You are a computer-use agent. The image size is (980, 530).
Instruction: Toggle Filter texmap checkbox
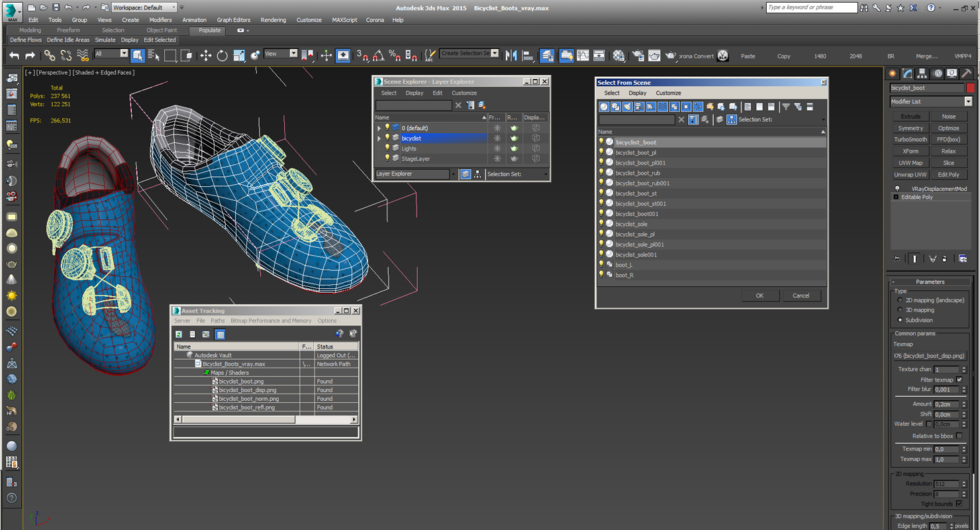tap(959, 380)
